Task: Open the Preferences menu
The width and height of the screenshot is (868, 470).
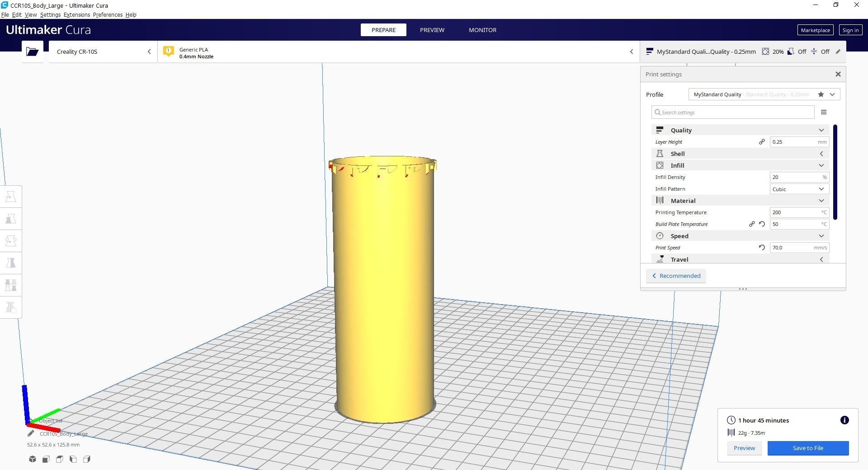Action: tap(108, 15)
